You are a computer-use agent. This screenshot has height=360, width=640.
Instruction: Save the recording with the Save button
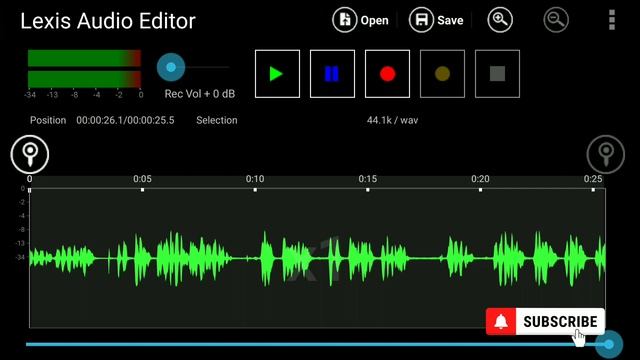pyautogui.click(x=436, y=20)
